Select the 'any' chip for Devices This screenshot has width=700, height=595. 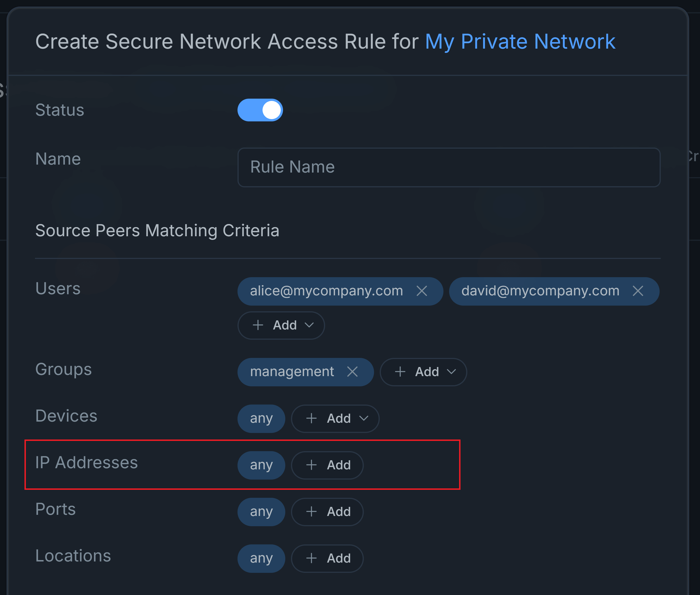pos(261,418)
